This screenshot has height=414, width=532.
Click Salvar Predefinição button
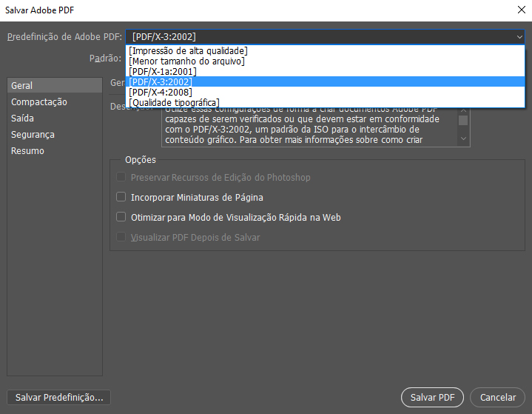58,397
